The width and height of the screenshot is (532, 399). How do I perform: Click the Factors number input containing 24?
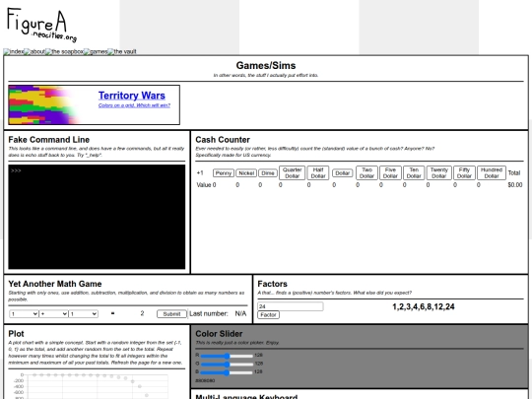(291, 306)
